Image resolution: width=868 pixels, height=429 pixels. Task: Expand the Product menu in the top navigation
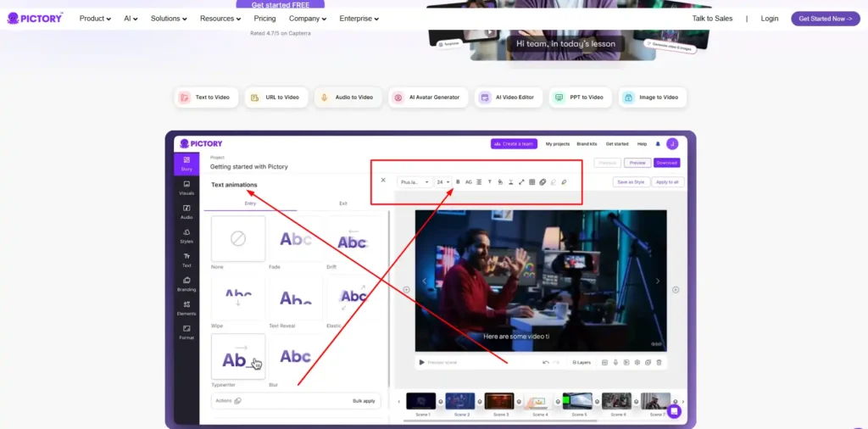point(95,19)
